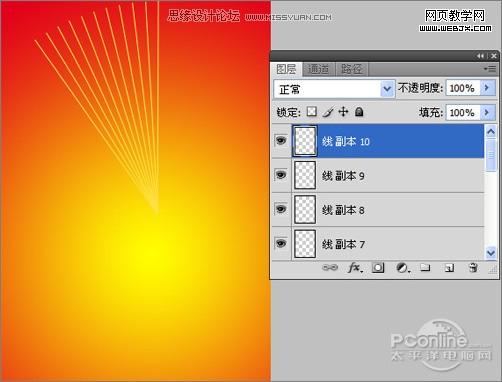Select layer name 线 副本 10

(x=346, y=141)
